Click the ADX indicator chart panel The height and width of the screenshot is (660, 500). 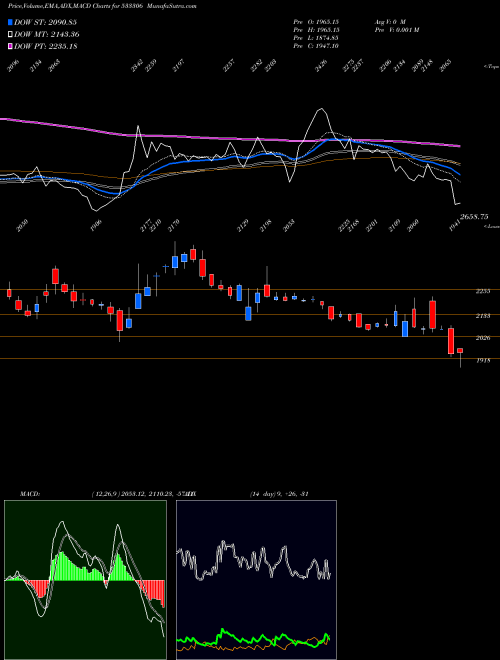coord(256,580)
